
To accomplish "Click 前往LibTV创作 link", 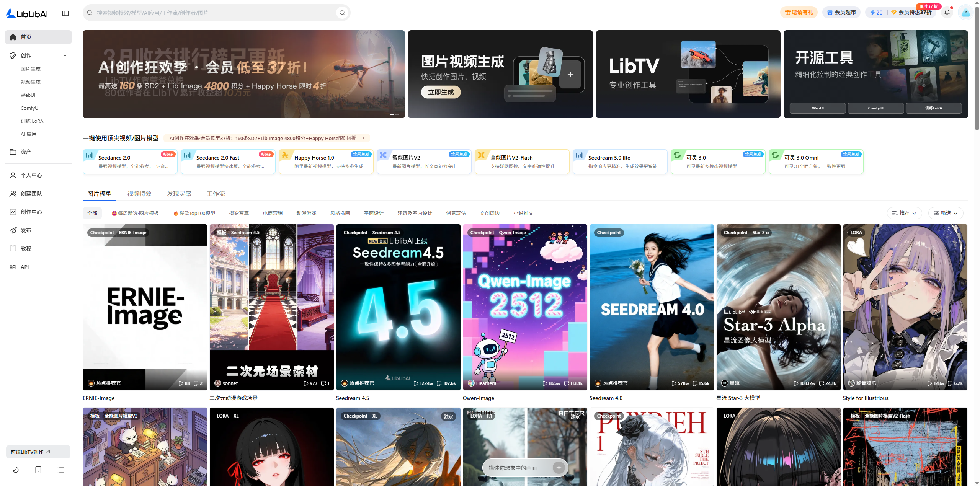I will (x=38, y=452).
